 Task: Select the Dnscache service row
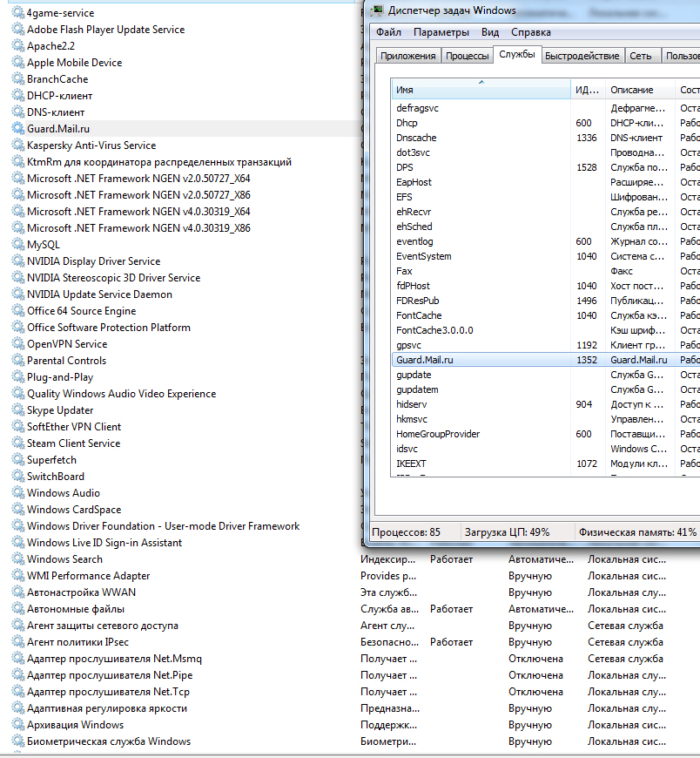click(545, 138)
